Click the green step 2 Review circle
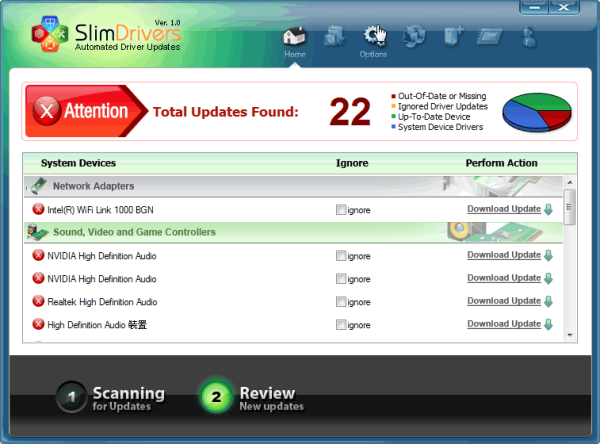This screenshot has height=444, width=600. pos(216,397)
